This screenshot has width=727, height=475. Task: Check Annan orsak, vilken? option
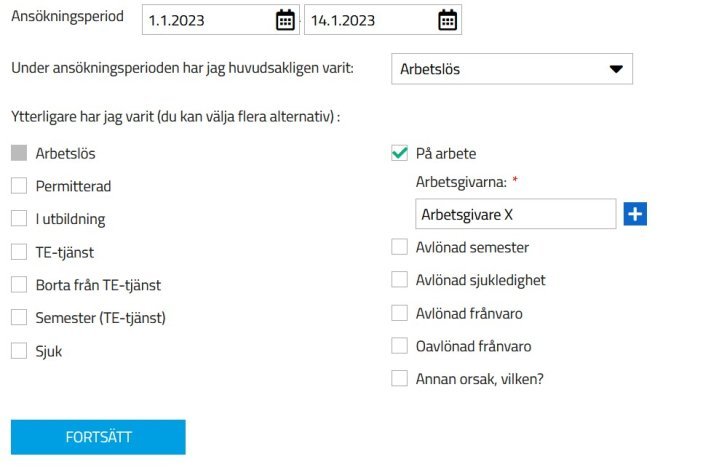399,379
